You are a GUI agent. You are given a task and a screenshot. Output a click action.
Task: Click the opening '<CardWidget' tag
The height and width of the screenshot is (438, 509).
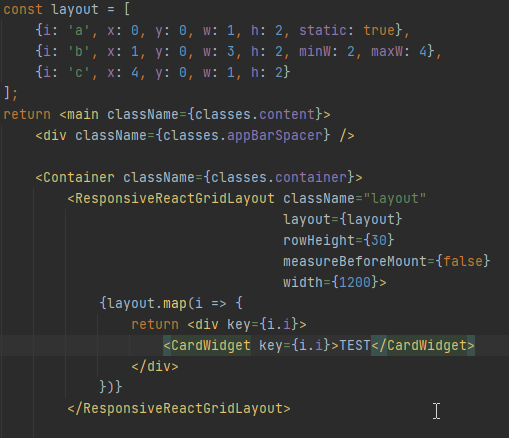(x=207, y=346)
